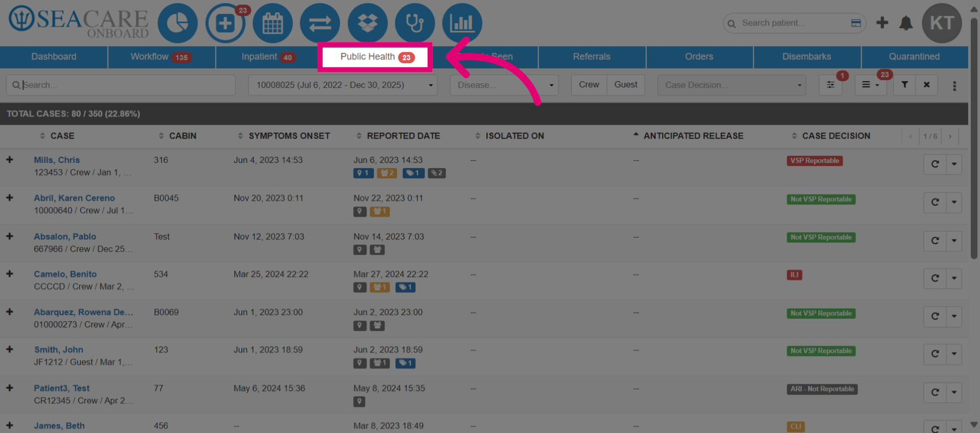Open the vertical three-dot menu
This screenshot has width=980, height=433.
[954, 86]
